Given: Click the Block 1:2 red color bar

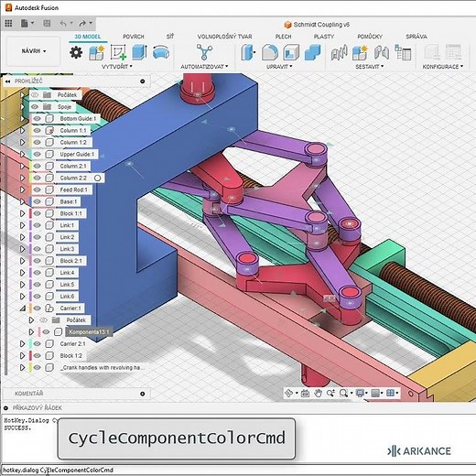Looking at the screenshot, I should coord(30,355).
